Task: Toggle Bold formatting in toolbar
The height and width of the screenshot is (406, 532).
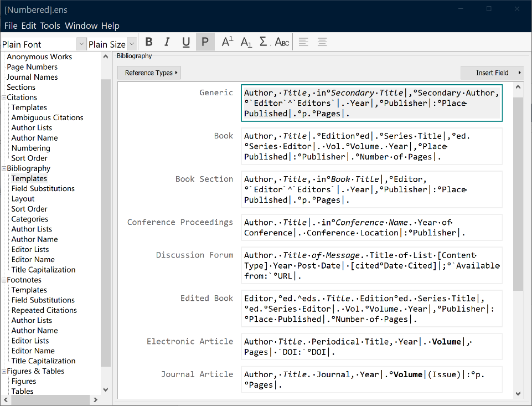Action: click(149, 42)
